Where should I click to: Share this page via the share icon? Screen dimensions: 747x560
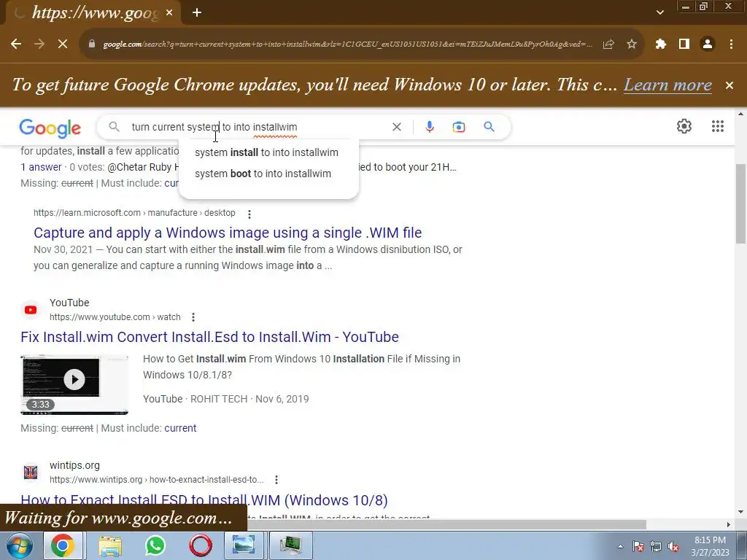[608, 44]
